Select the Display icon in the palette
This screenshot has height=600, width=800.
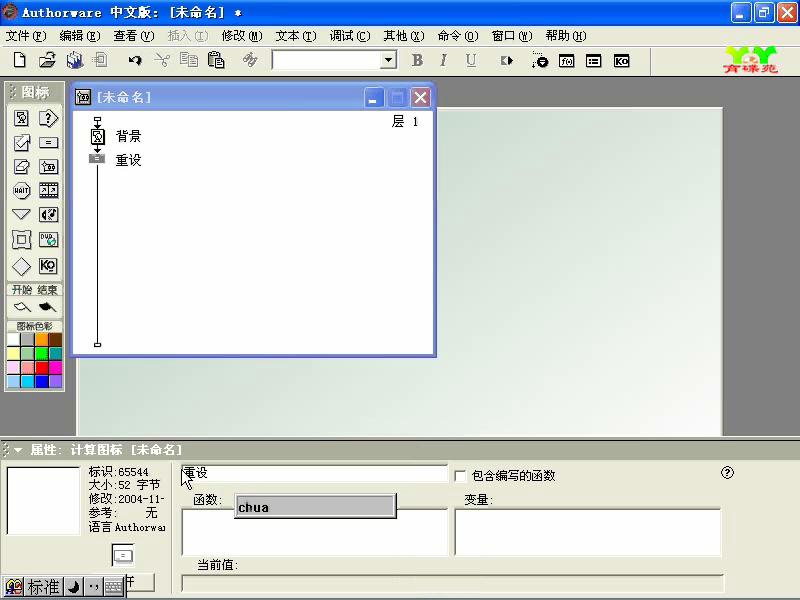click(21, 118)
